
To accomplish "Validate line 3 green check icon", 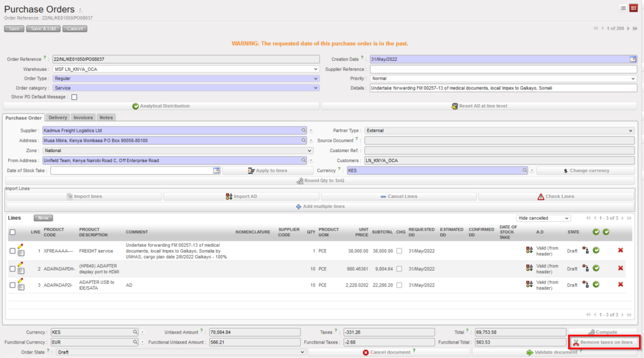I will [596, 285].
